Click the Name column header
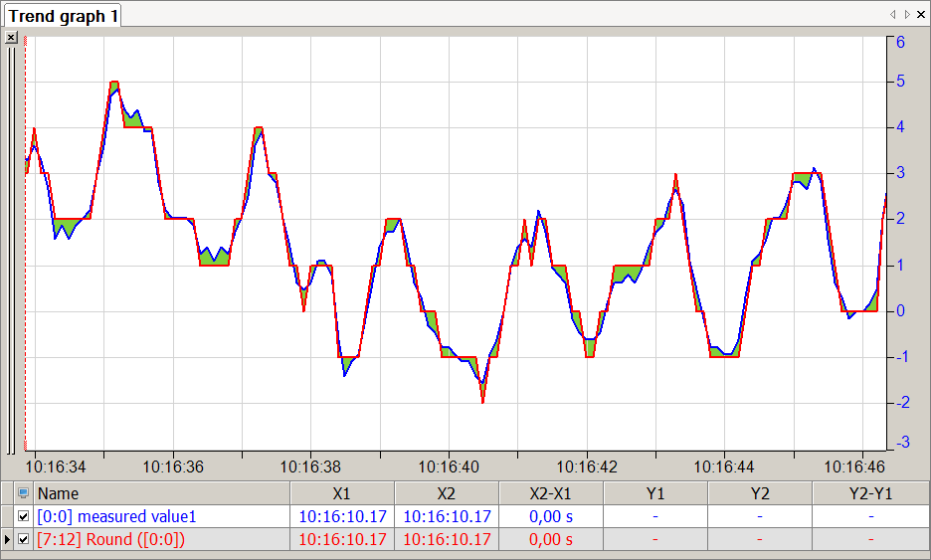931x560 pixels. (161, 493)
